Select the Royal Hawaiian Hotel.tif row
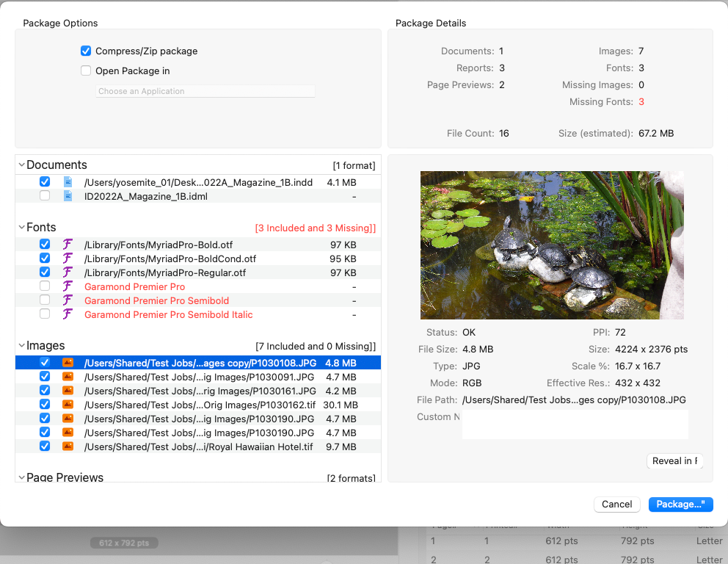 pyautogui.click(x=198, y=446)
